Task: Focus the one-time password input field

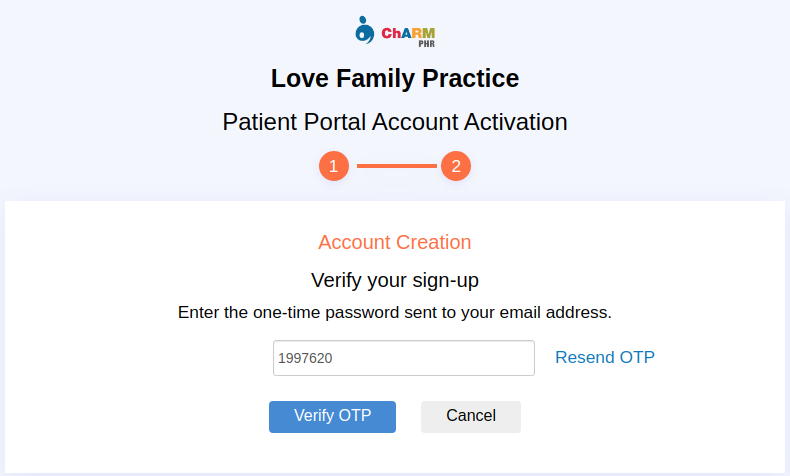Action: coord(404,358)
